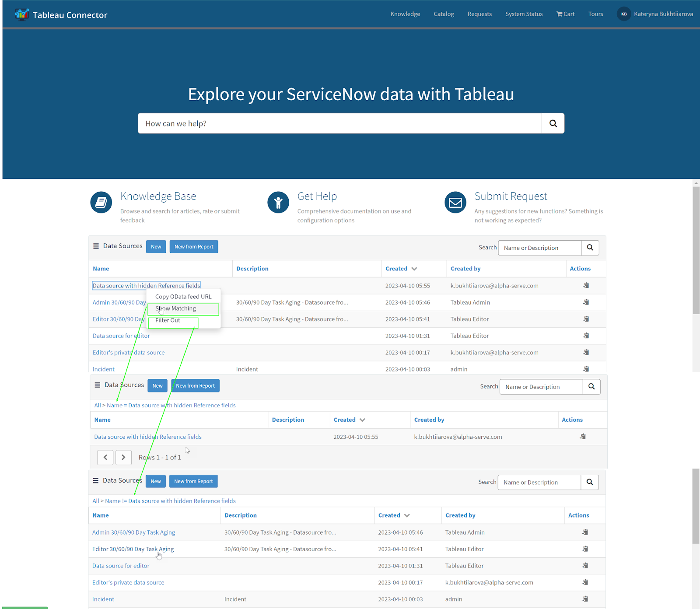Click the magnifier button beside 'How can we help?'
Screen dimensions: 700x609
point(553,123)
